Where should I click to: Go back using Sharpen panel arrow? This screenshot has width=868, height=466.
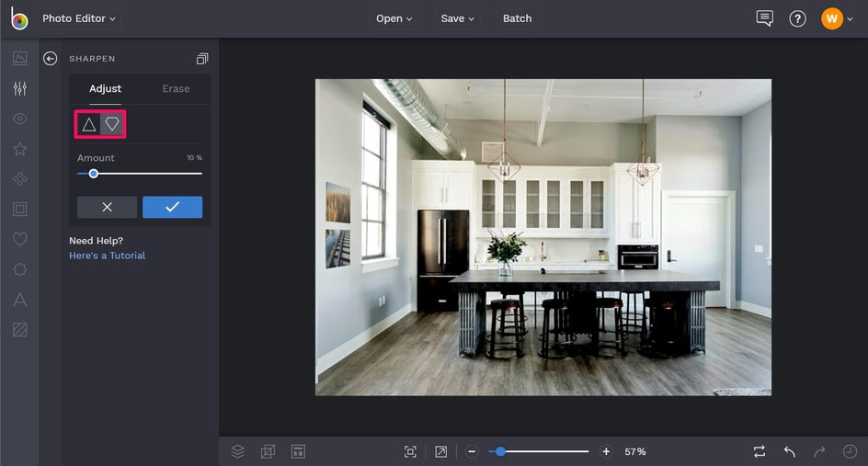pos(51,59)
